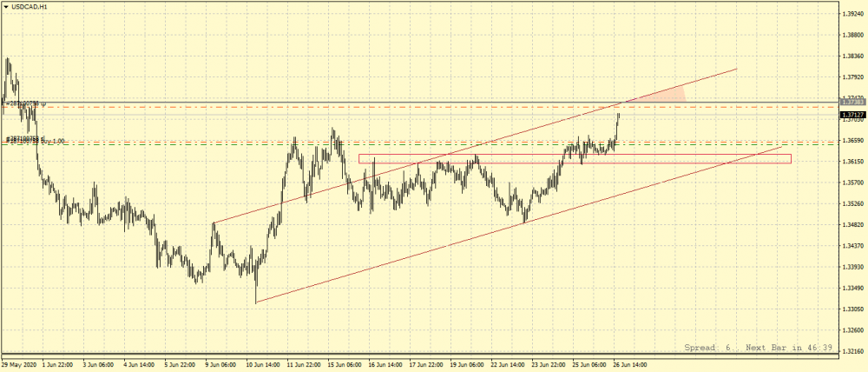
Task: Click the 11 Jun 22:00 time label
Action: point(304,365)
